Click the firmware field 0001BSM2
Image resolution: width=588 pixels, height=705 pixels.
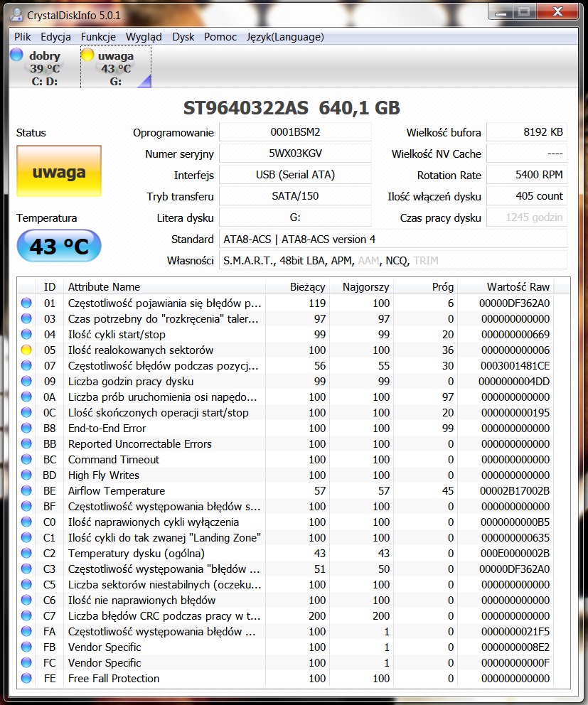pos(295,132)
